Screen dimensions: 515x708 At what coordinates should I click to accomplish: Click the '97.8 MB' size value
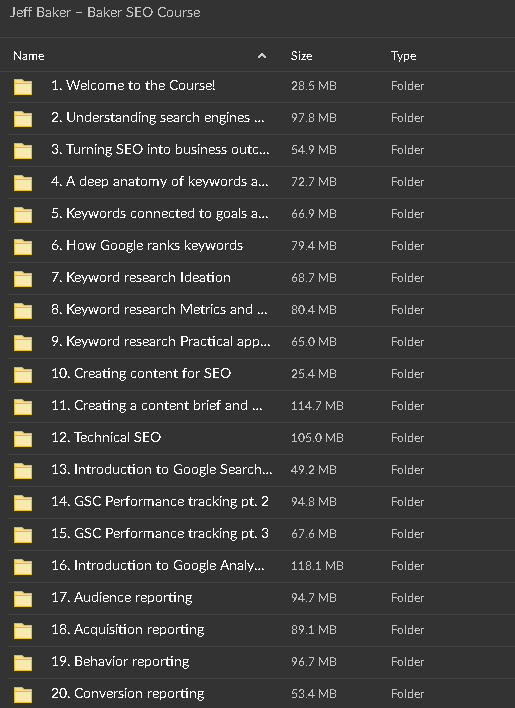(x=314, y=118)
